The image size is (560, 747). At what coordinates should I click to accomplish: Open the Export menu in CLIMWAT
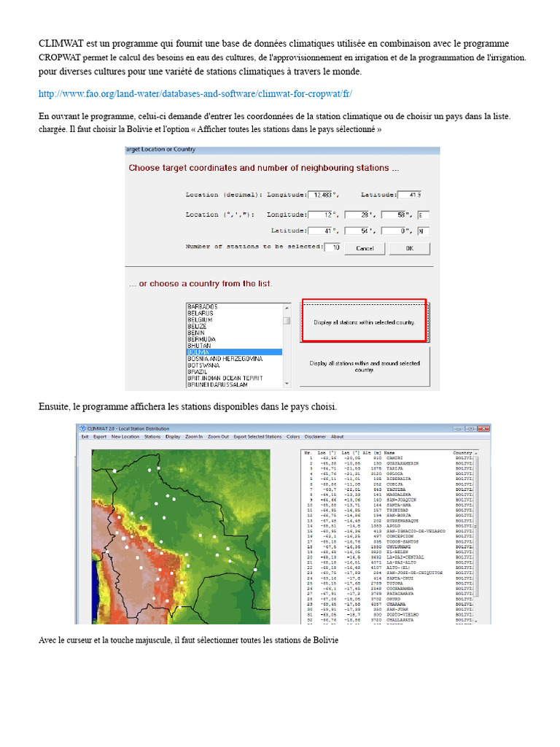[99, 437]
